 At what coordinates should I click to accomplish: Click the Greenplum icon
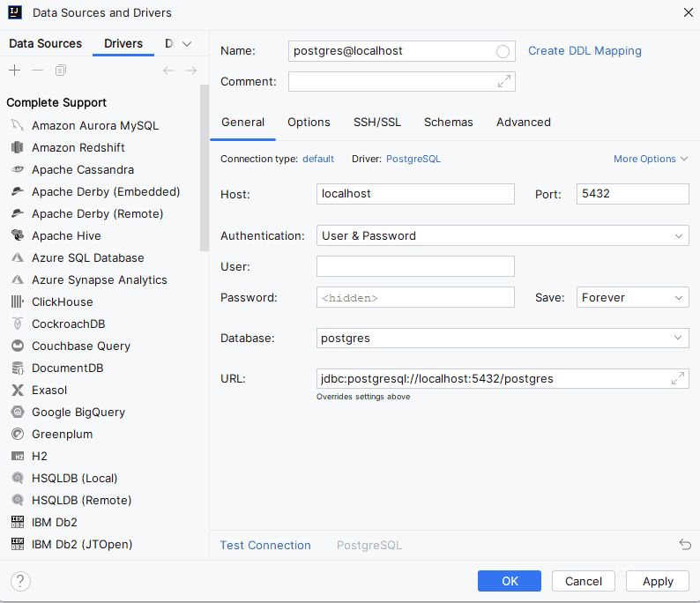click(x=18, y=435)
